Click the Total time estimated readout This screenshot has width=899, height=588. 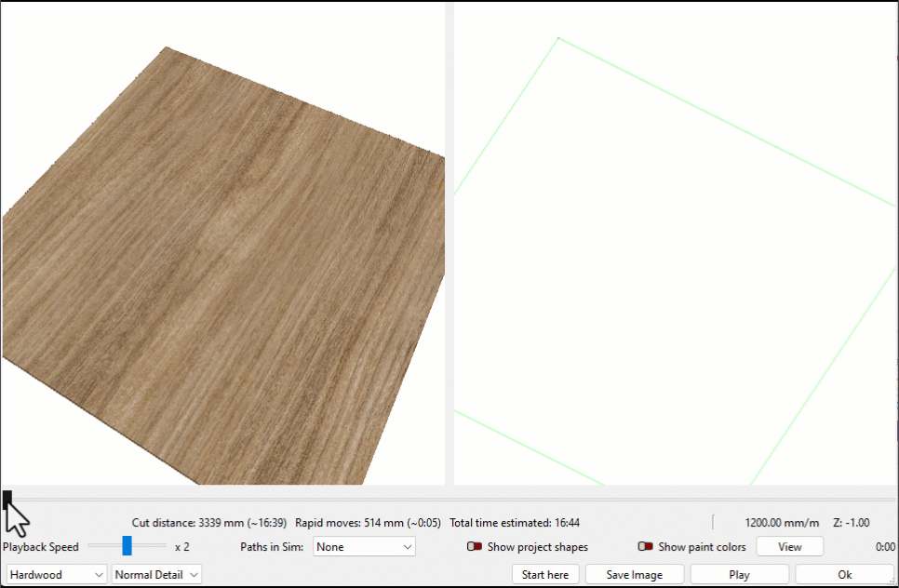[515, 523]
